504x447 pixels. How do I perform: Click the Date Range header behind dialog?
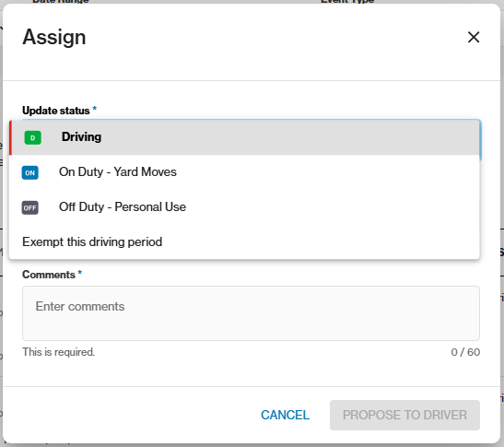[x=61, y=1]
